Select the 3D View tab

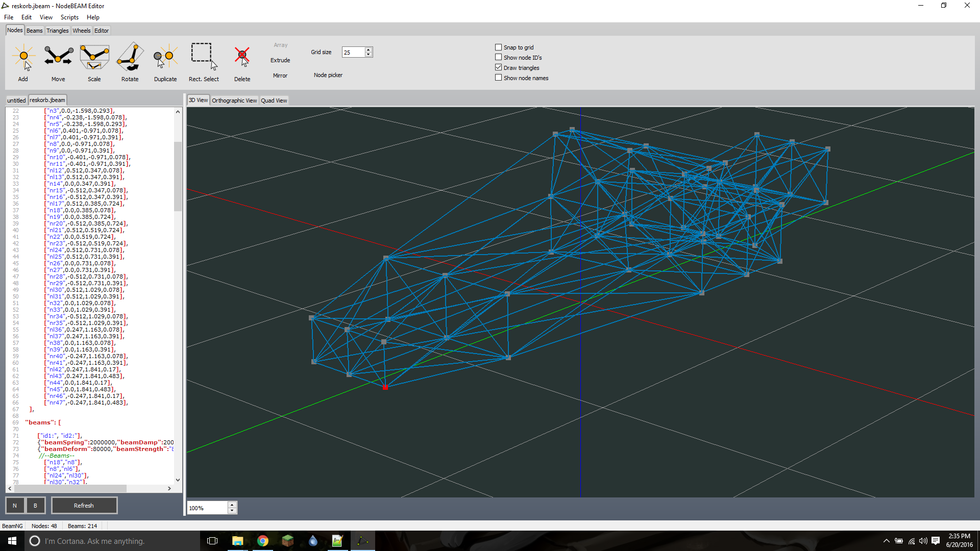[x=199, y=100]
